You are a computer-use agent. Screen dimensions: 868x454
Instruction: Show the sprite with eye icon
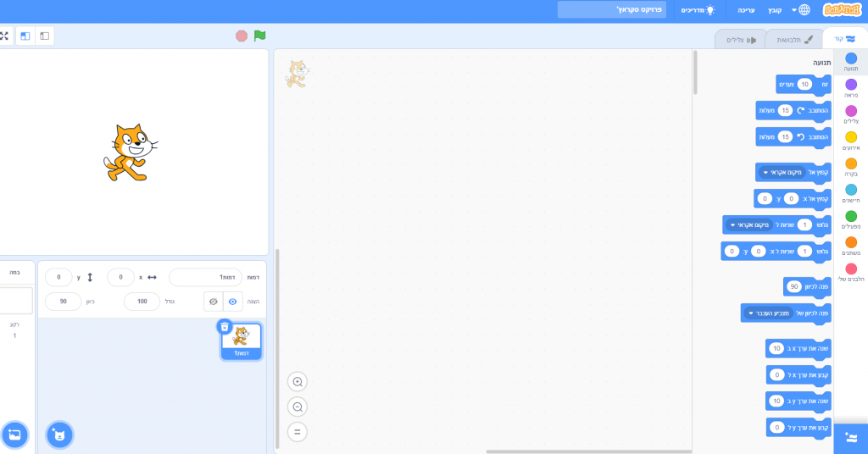point(232,302)
